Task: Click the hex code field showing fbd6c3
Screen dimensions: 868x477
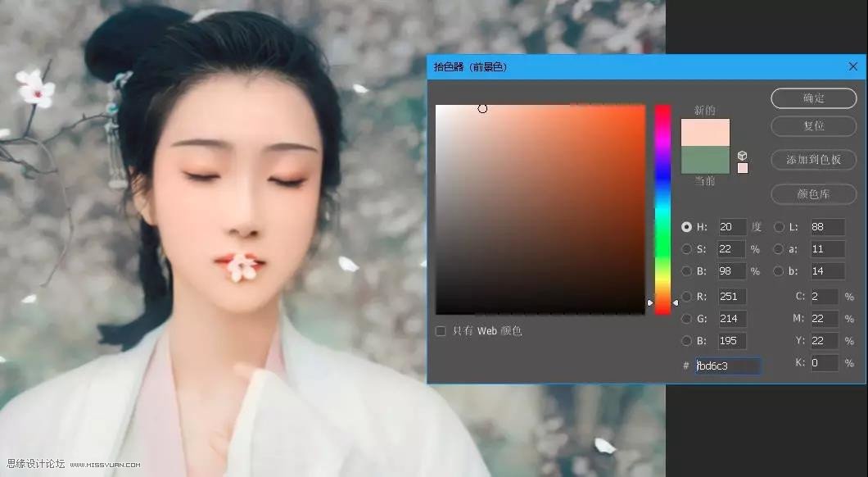Action: point(727,366)
